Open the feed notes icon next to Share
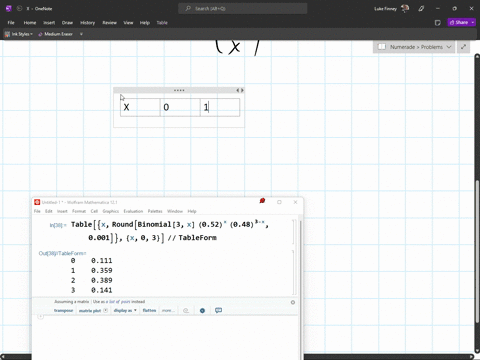 438,23
